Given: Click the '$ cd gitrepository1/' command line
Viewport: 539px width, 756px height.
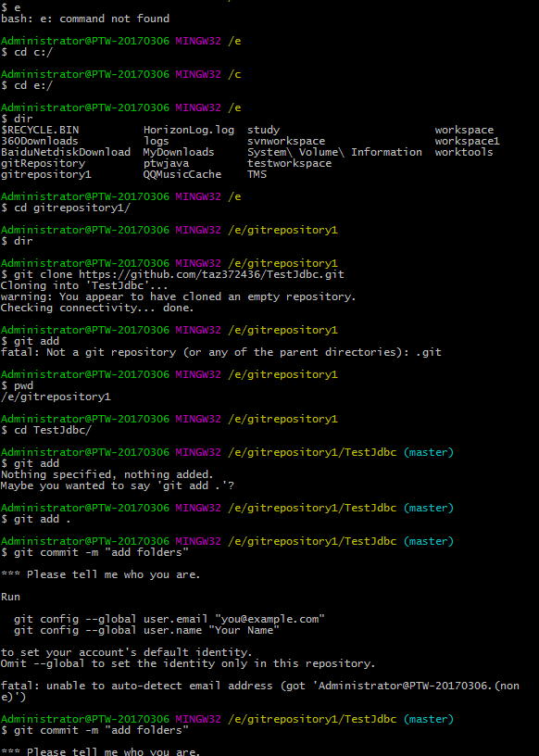Looking at the screenshot, I should pyautogui.click(x=66, y=208).
